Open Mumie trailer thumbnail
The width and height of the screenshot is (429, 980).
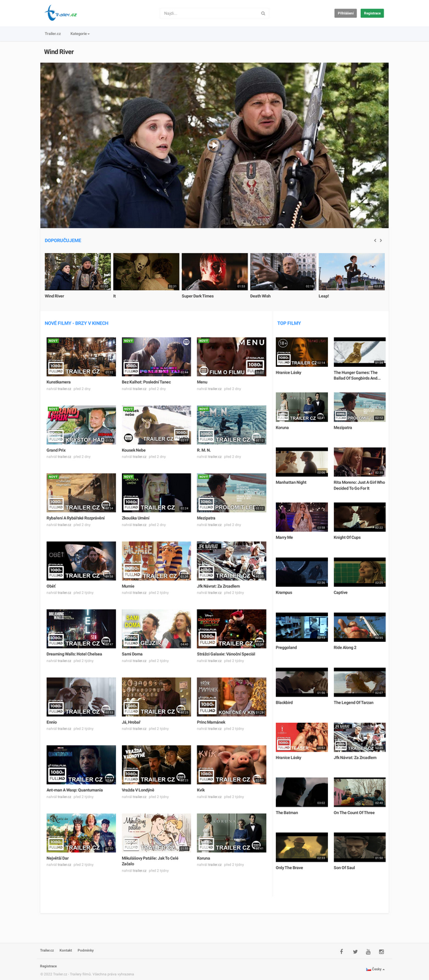click(156, 560)
